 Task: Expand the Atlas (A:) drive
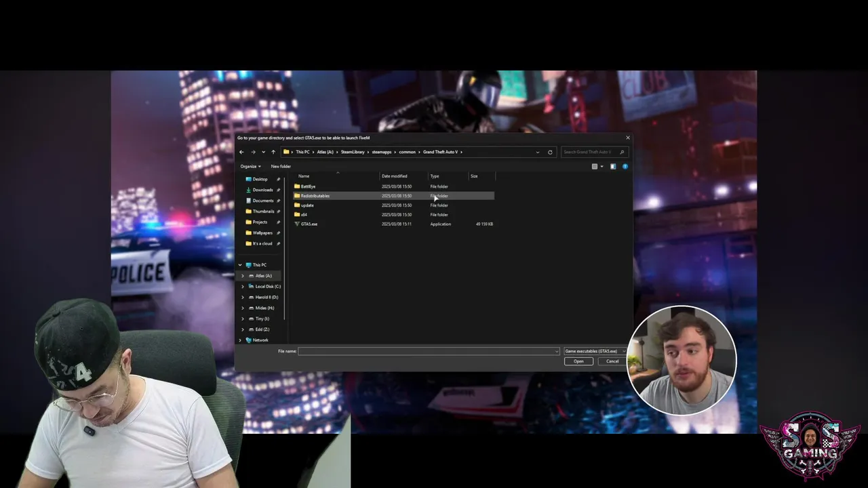[x=243, y=276]
